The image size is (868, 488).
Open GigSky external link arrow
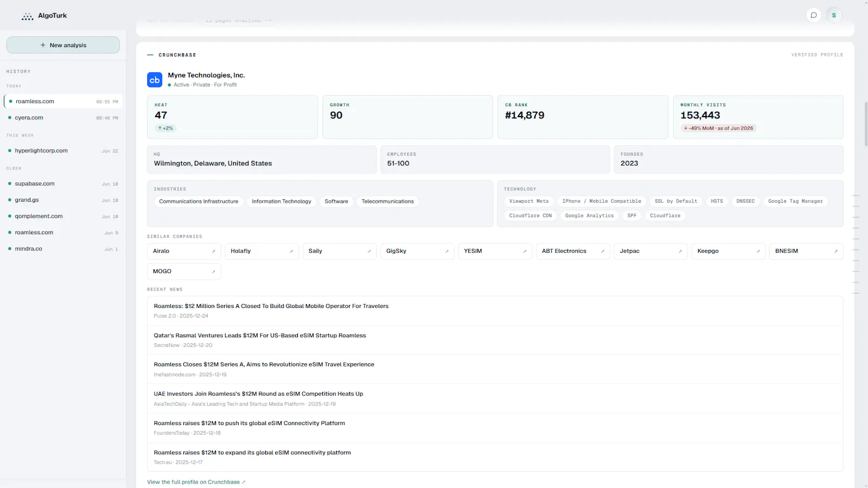coord(446,251)
